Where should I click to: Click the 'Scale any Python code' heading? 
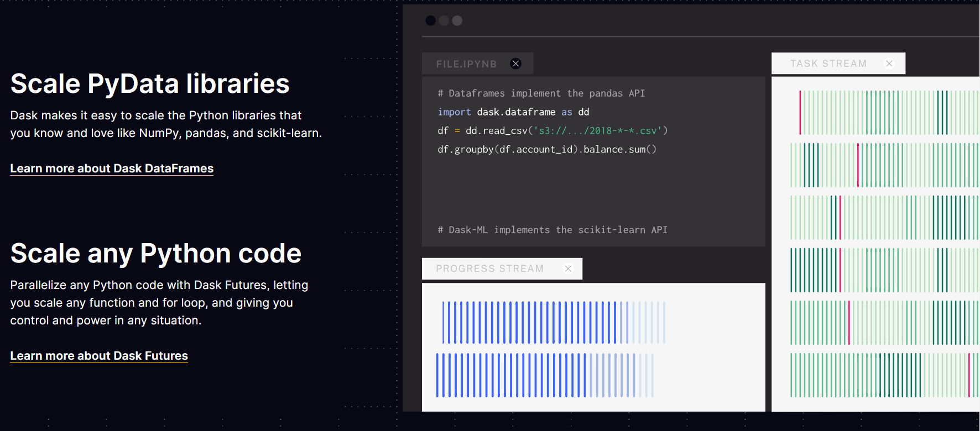click(x=156, y=253)
